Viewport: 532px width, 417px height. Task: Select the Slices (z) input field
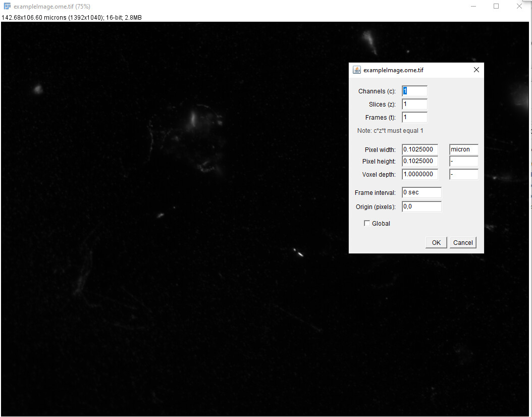pos(414,104)
